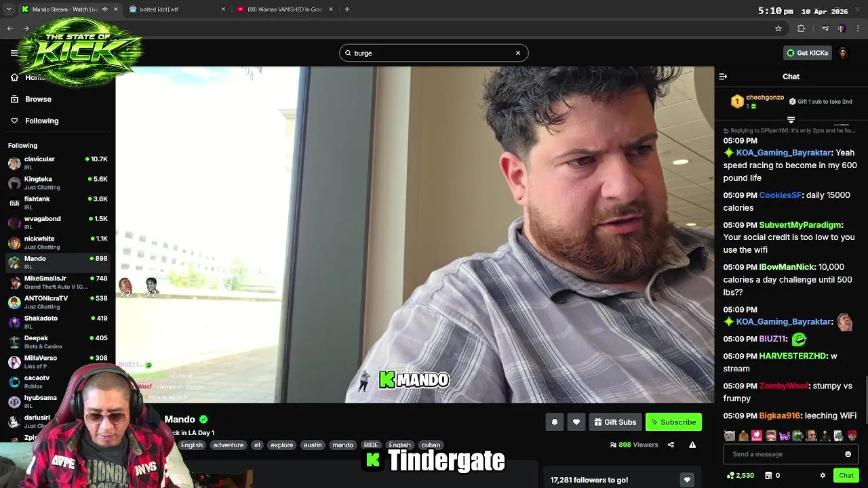The height and width of the screenshot is (488, 868).
Task: Click the 'irl' stream tag
Action: [x=257, y=445]
